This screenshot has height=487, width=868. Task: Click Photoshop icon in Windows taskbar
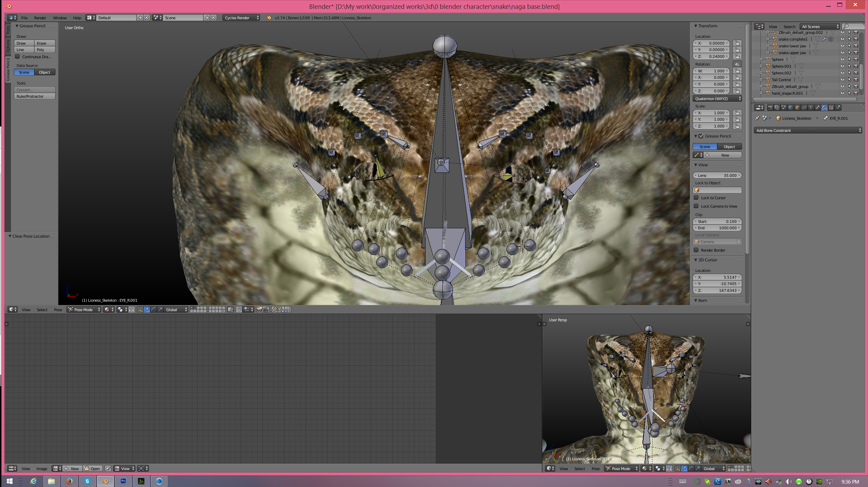[x=123, y=481]
